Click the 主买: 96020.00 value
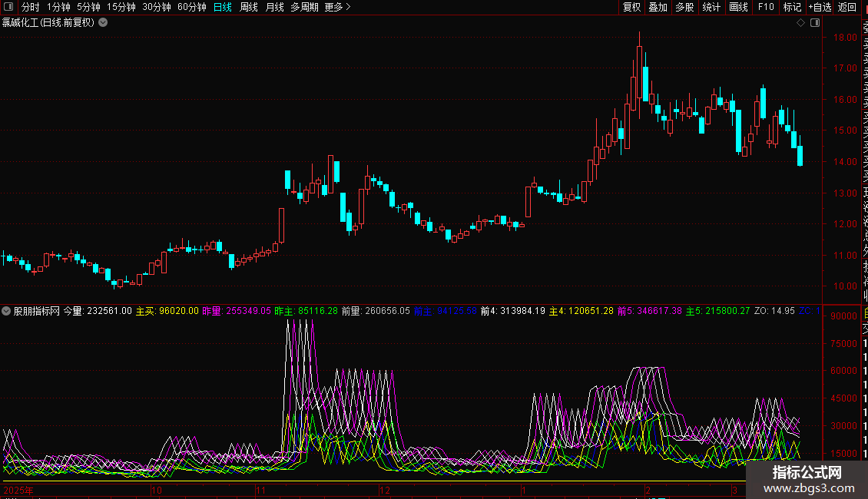The width and height of the screenshot is (868, 499). point(167,311)
